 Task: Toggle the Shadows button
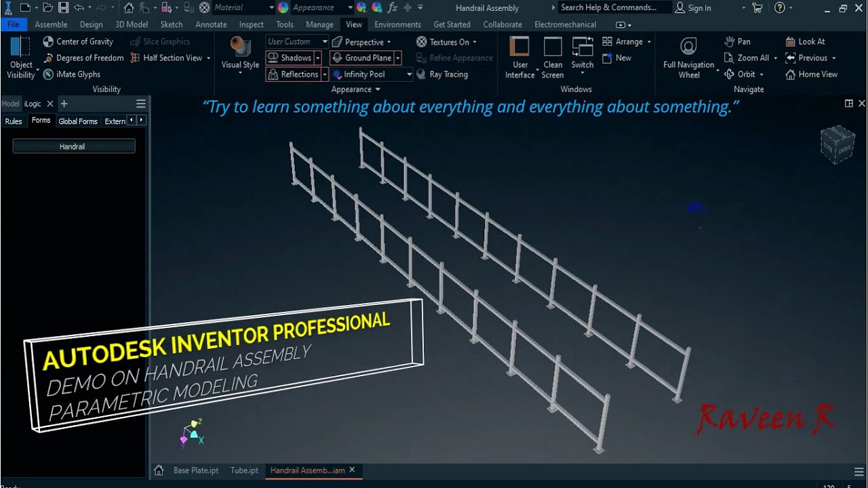pyautogui.click(x=290, y=58)
